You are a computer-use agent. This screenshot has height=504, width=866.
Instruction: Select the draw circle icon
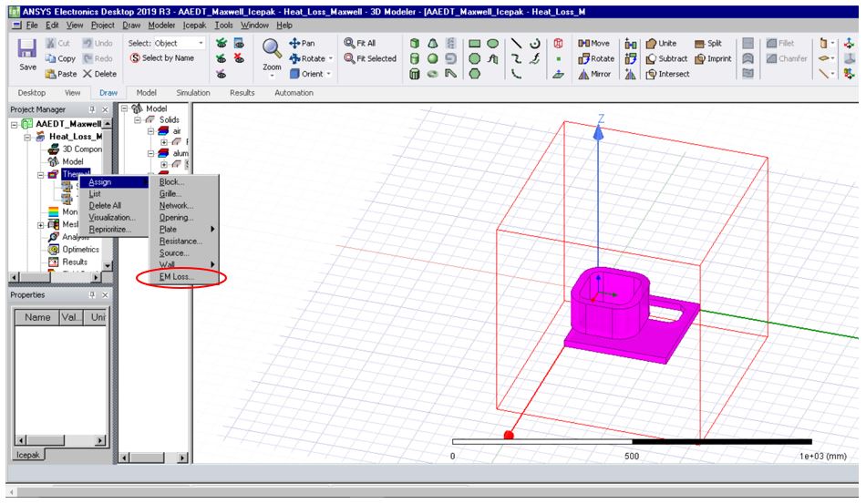pos(474,58)
